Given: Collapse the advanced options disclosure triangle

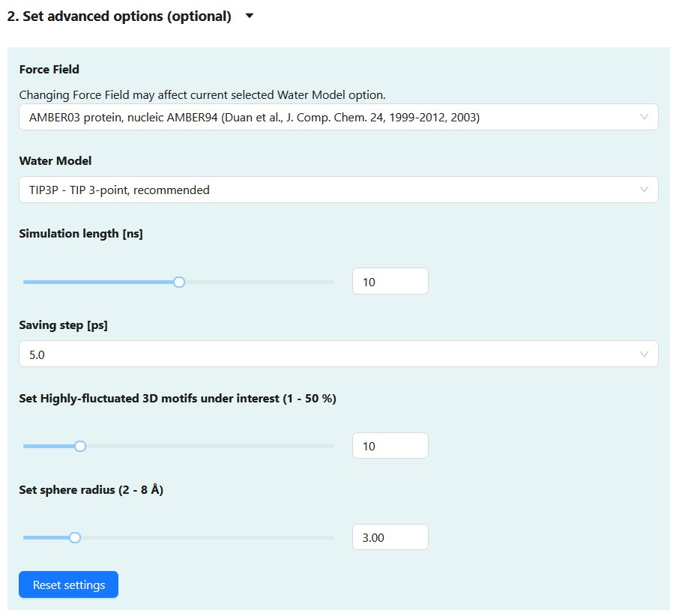Looking at the screenshot, I should (x=250, y=16).
